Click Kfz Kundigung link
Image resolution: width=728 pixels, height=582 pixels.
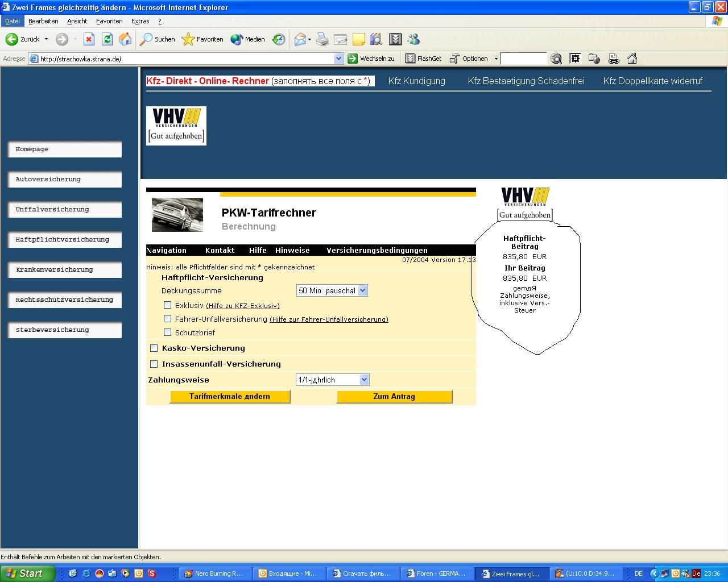click(x=417, y=81)
